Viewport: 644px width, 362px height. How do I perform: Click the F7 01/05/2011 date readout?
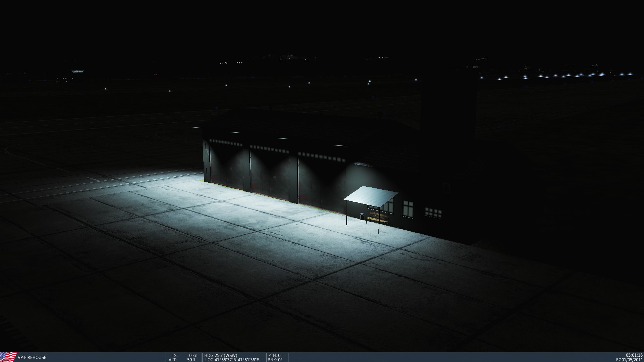[629, 360]
